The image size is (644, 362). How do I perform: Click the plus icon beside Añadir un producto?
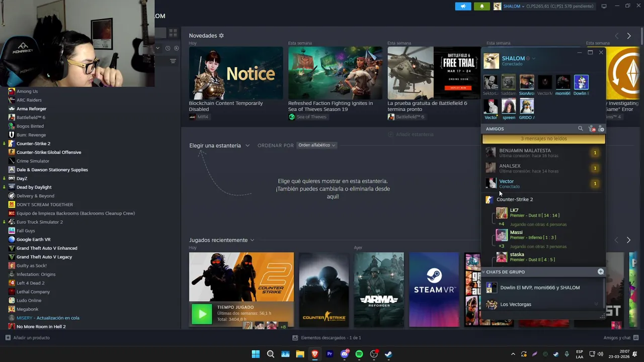[8, 338]
